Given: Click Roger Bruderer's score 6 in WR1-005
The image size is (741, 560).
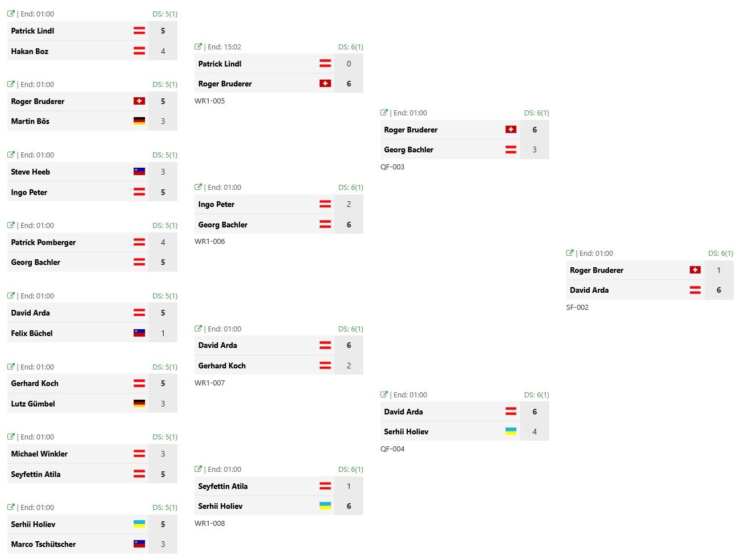Looking at the screenshot, I should [x=349, y=84].
